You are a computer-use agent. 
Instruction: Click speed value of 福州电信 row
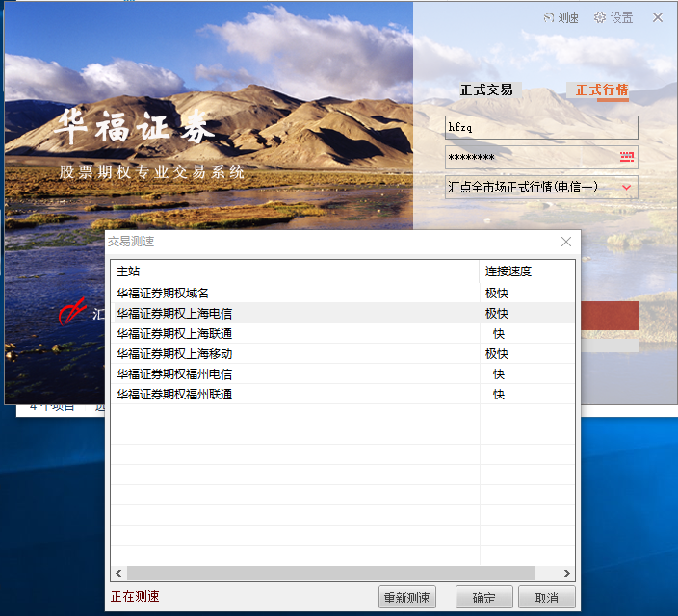[x=499, y=373]
